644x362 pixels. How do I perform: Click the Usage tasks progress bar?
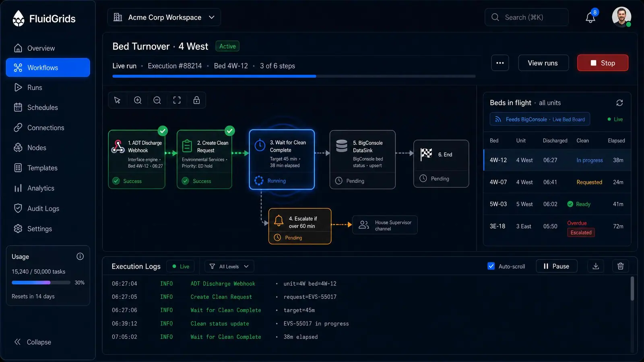tap(41, 283)
